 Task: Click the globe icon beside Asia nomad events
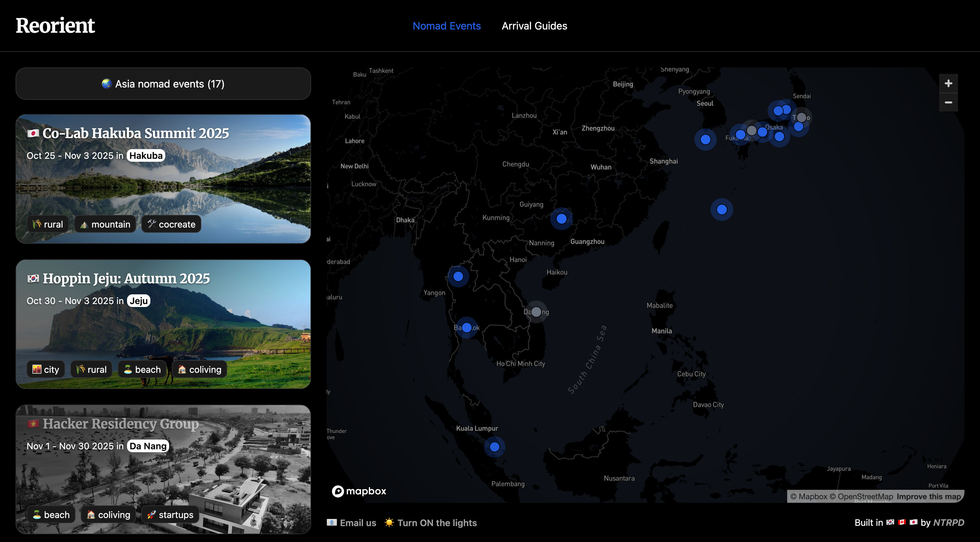(x=107, y=83)
